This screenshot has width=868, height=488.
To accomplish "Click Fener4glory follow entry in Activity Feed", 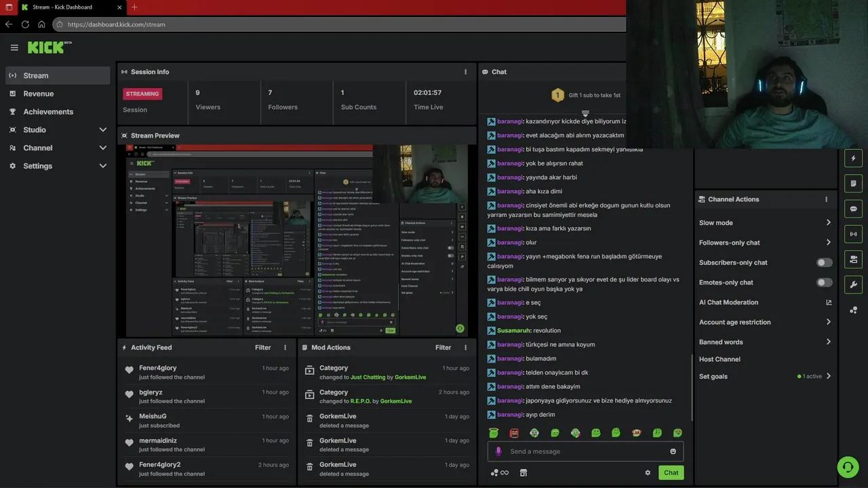I will 207,372.
